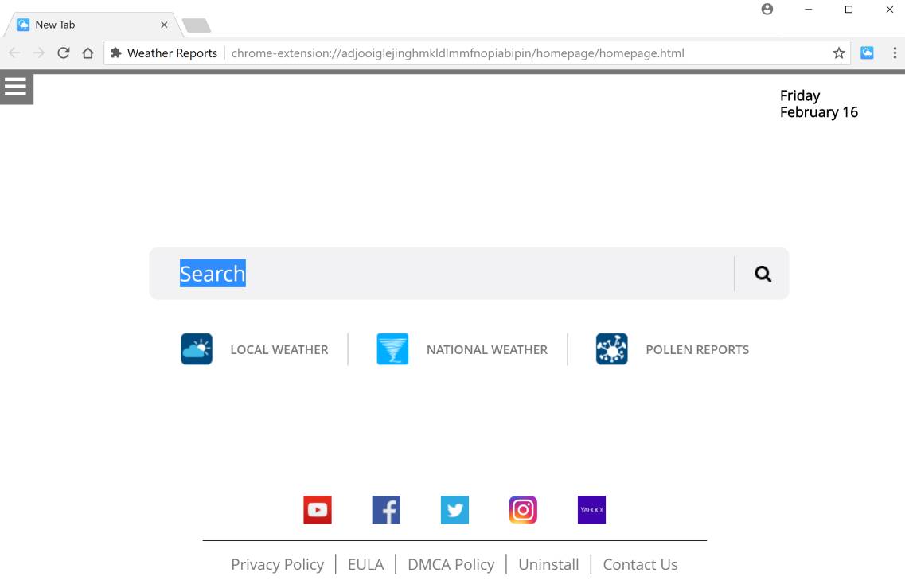Open the Chrome browser menu

pos(894,53)
